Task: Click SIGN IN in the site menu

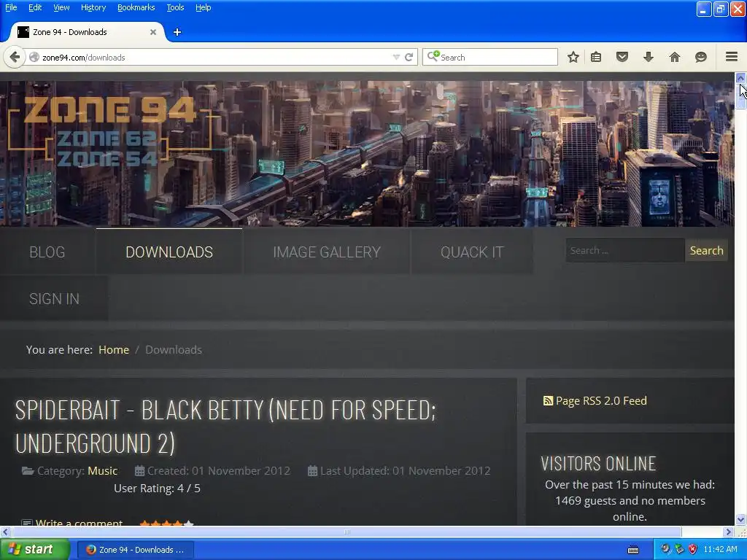Action: [x=54, y=298]
